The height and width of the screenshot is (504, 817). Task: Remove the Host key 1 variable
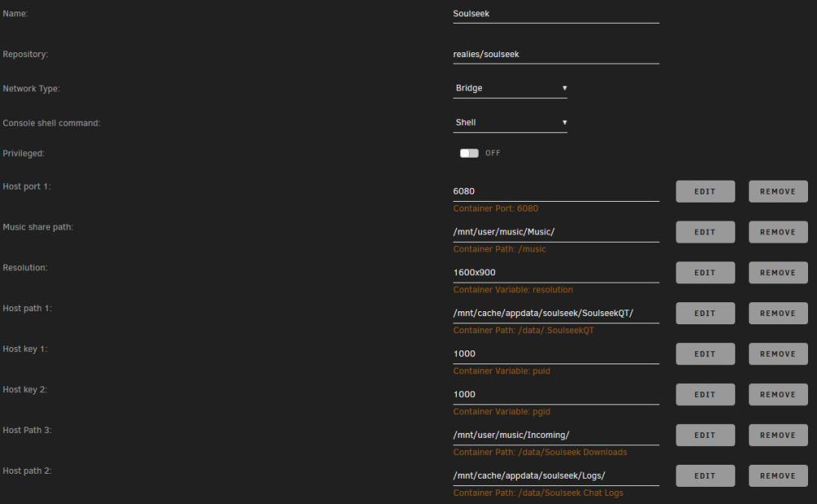(x=779, y=354)
